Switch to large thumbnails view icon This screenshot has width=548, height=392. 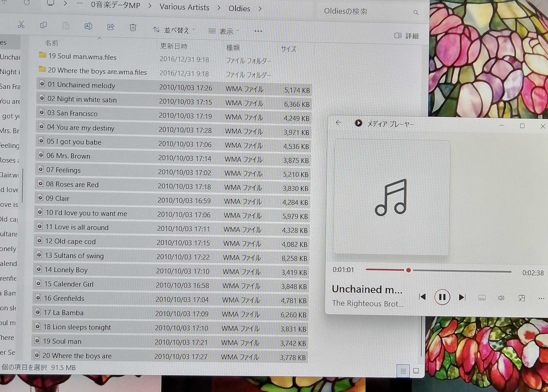pyautogui.click(x=416, y=371)
